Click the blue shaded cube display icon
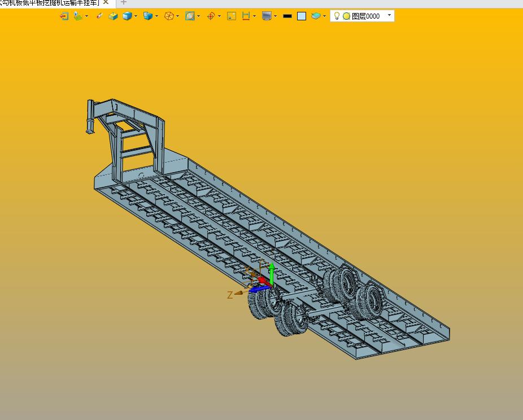The width and height of the screenshot is (523, 420). 127,16
